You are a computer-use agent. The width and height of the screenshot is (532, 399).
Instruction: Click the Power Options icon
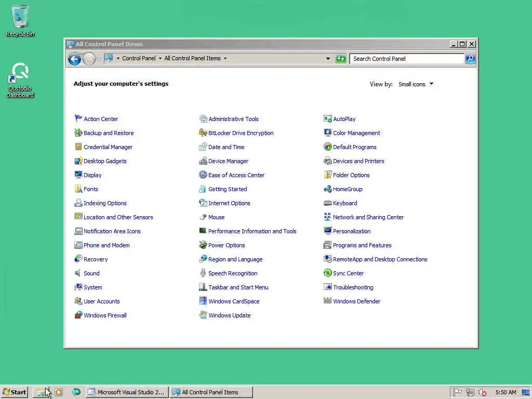203,245
